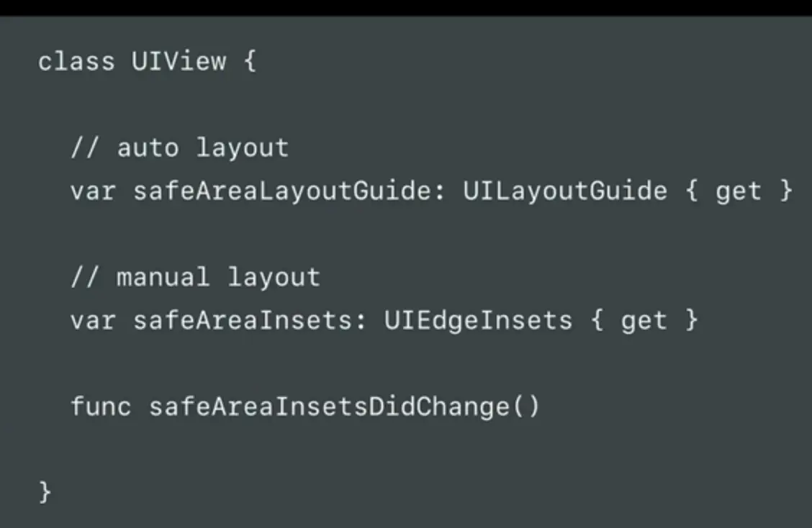Click opening brace after UIEdgeInsets
Image resolution: width=812 pixels, height=528 pixels.
597,320
